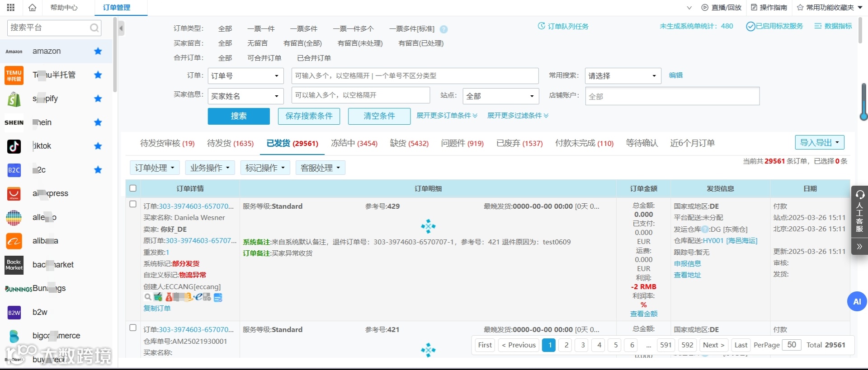Select the BigCommerce platform logo

pyautogui.click(x=14, y=336)
